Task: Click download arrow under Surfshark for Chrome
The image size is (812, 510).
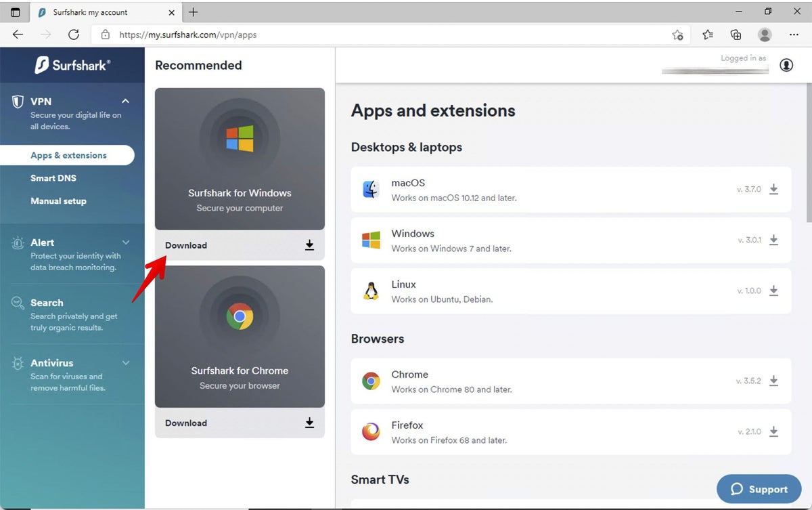Action: click(x=309, y=423)
